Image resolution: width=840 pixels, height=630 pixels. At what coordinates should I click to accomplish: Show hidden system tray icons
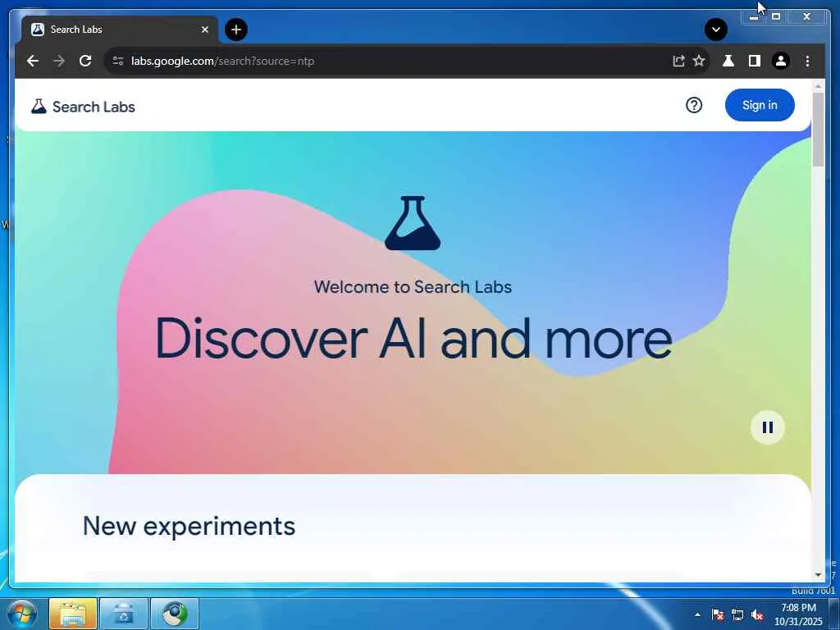click(697, 614)
